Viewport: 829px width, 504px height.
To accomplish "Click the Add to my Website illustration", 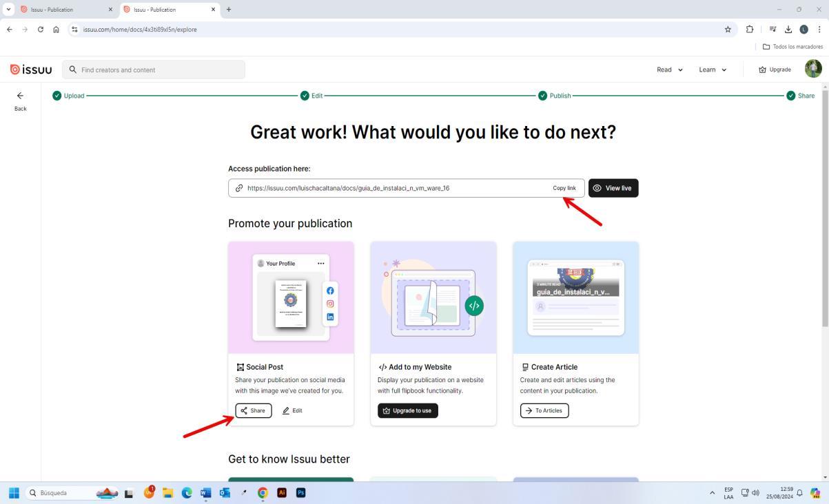I will click(433, 297).
